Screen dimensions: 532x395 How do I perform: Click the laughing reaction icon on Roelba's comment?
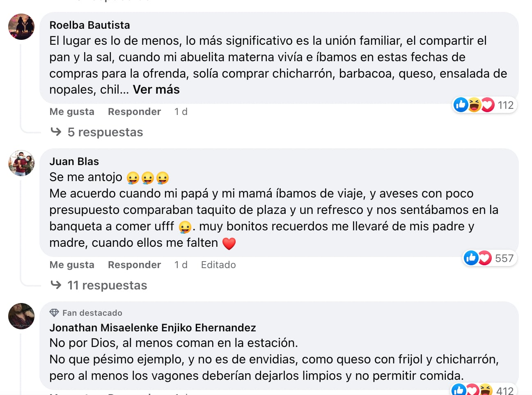tap(475, 105)
